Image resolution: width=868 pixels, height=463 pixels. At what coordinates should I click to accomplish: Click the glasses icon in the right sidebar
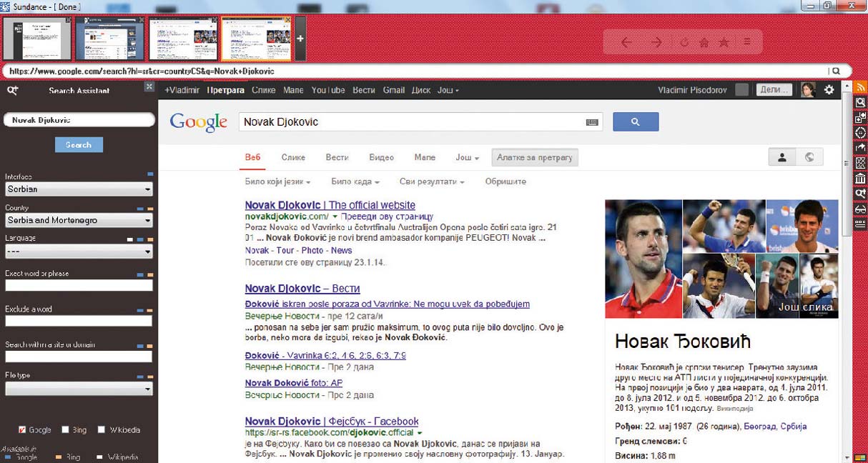pyautogui.click(x=861, y=209)
